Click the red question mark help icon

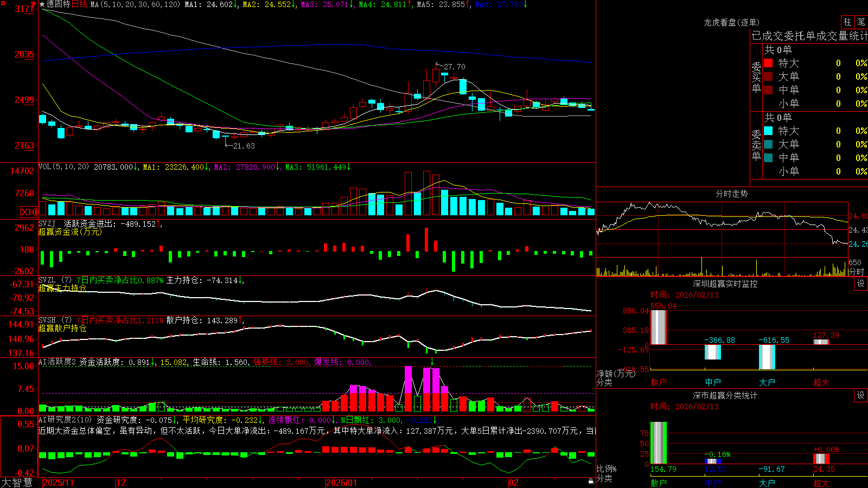coord(33,4)
